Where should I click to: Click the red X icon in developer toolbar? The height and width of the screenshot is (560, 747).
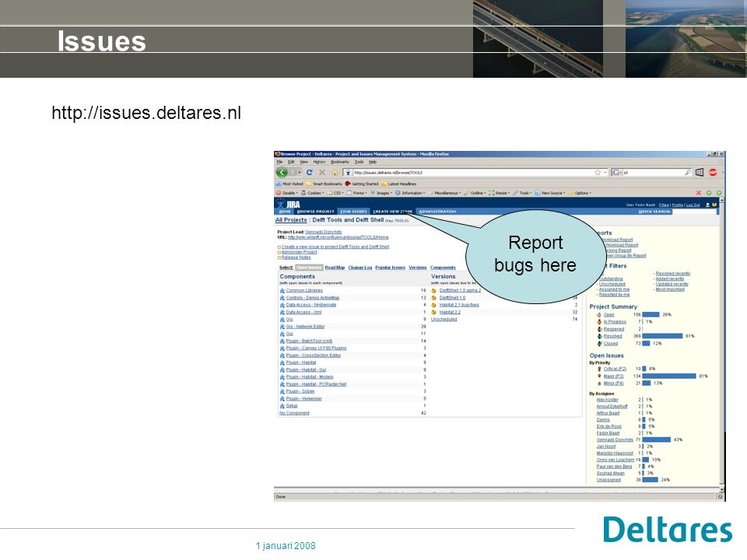[x=699, y=193]
